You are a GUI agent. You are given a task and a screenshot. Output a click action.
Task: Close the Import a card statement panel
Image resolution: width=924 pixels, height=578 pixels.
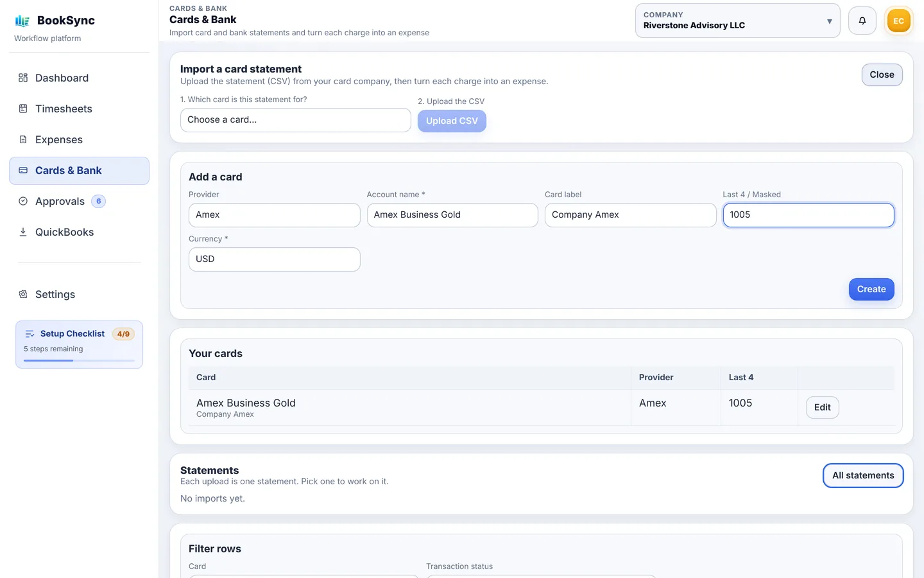click(882, 74)
